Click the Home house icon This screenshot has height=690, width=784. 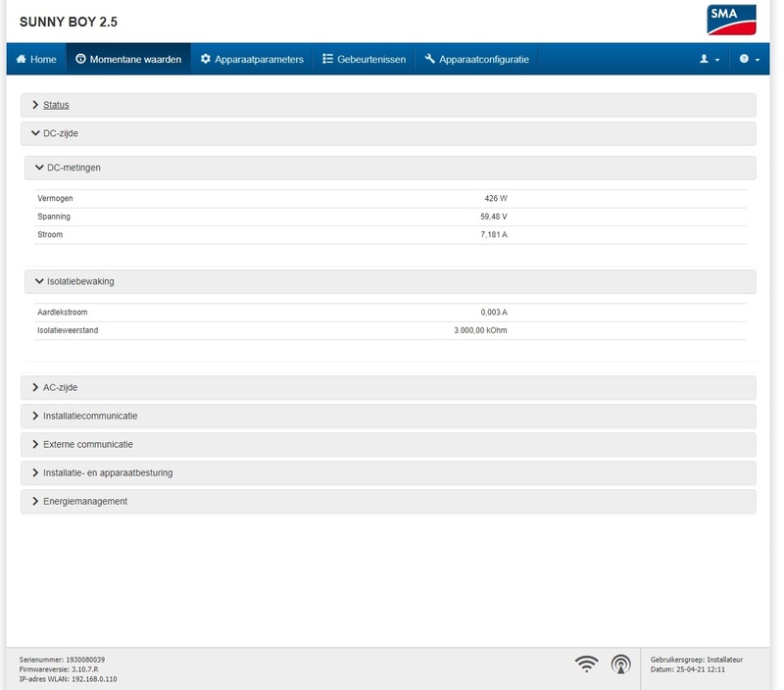(21, 59)
